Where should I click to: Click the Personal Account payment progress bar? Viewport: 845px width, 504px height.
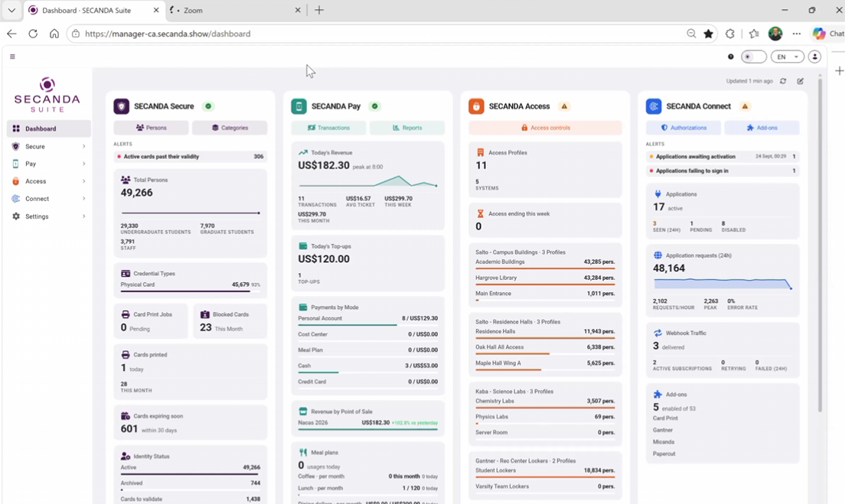pos(367,325)
